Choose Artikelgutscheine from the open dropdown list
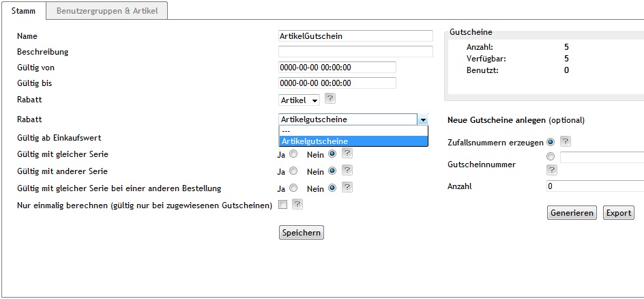Image resolution: width=644 pixels, height=299 pixels. (x=353, y=141)
